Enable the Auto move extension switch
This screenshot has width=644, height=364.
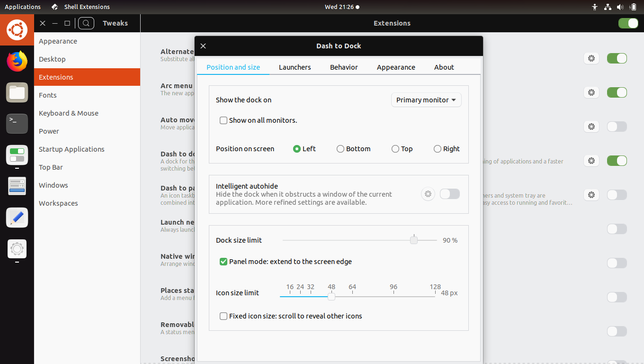tap(617, 127)
